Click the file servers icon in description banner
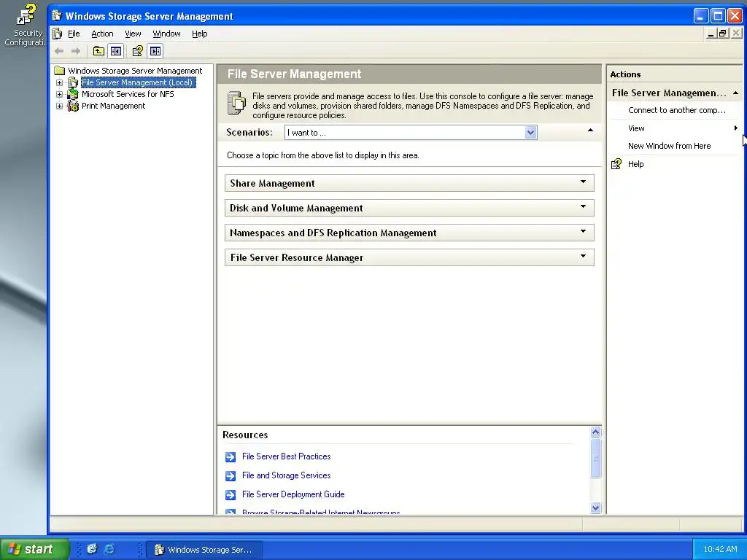 236,103
